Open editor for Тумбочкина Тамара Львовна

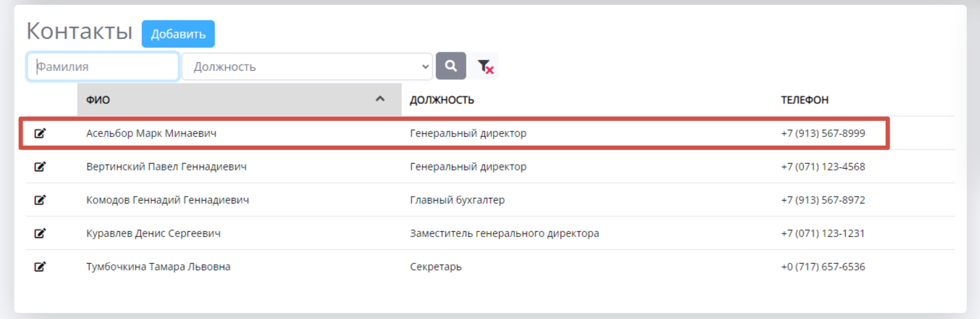click(x=41, y=267)
